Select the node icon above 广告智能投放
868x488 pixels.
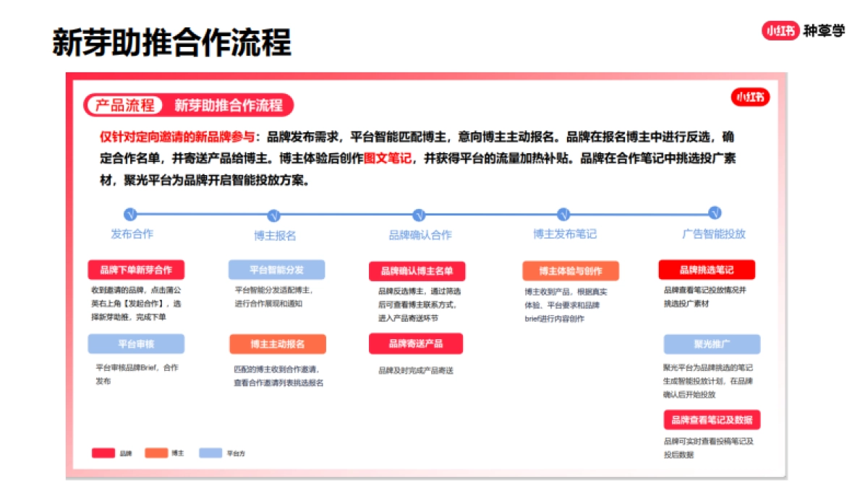click(713, 214)
